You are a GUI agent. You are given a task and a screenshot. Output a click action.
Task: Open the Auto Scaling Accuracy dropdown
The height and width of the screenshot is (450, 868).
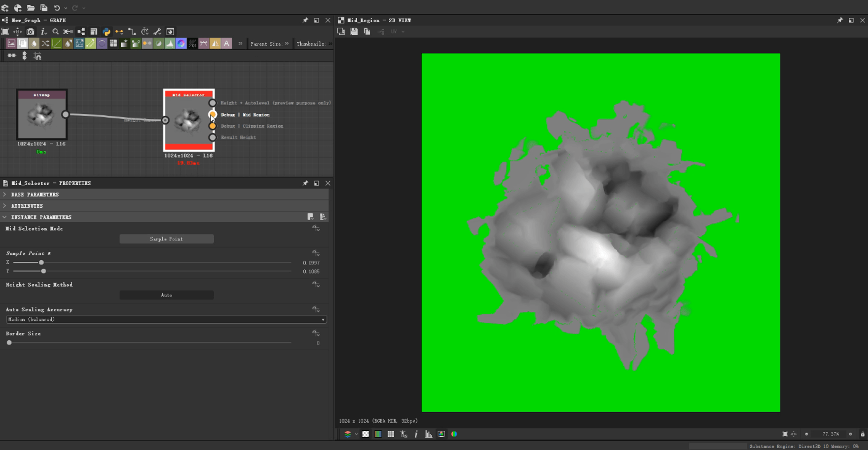[x=166, y=319]
